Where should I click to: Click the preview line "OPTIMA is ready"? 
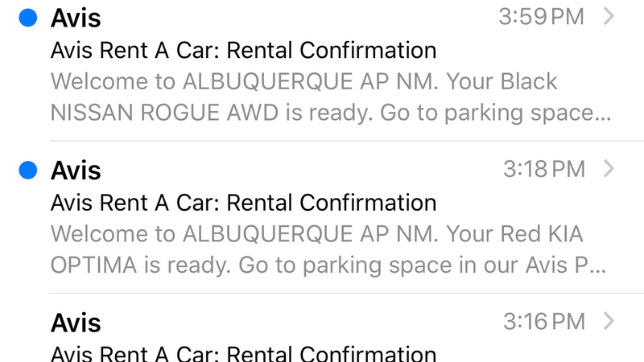[x=328, y=265]
